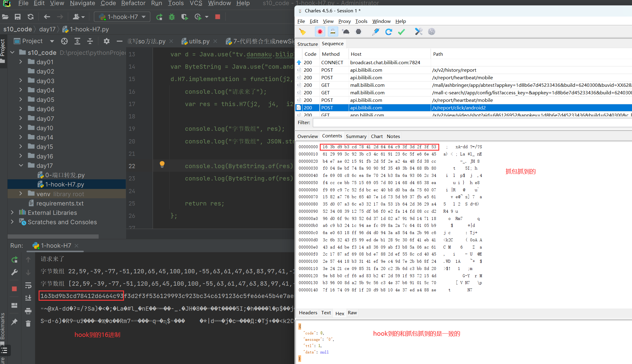Switch to Structure tab in Charles
Screen dimensions: 632x364
pos(307,44)
